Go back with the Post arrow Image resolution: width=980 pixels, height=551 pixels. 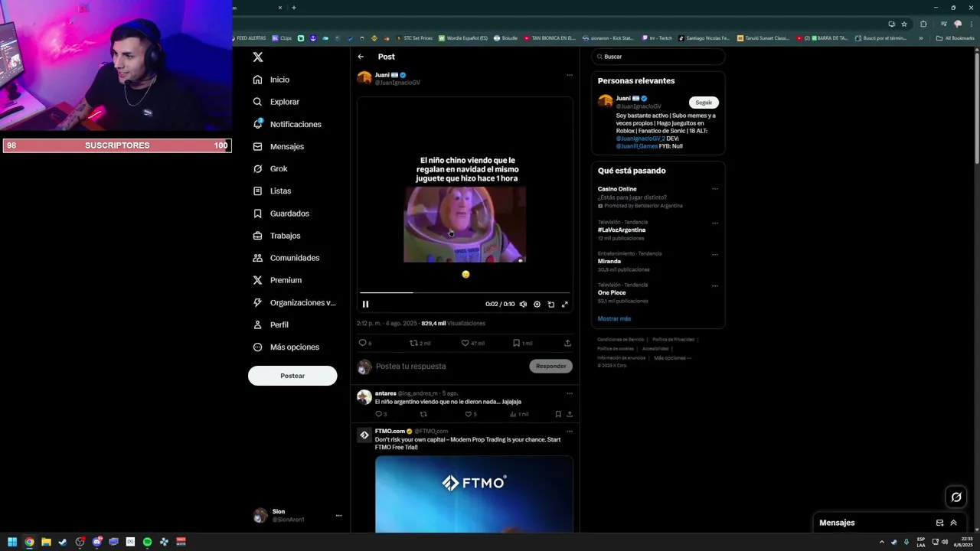361,57
